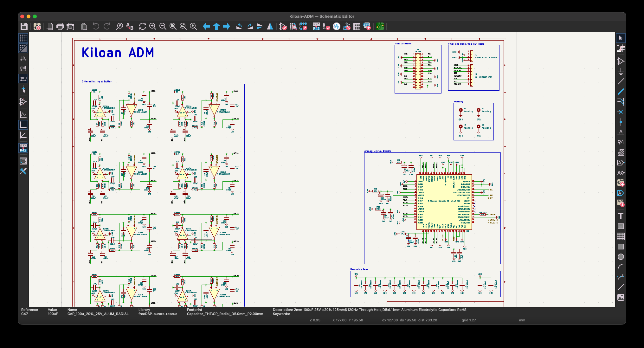Open the Find and Replace tool
The image size is (644, 348).
[130, 27]
